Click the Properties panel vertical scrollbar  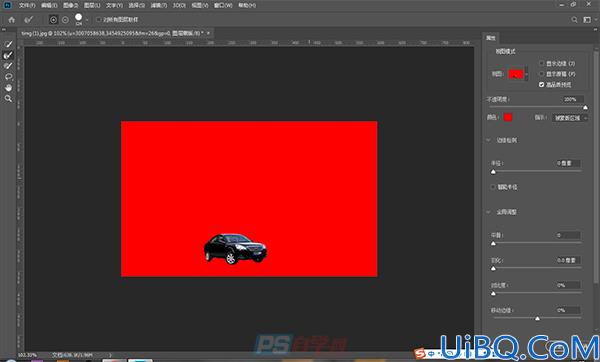[595, 167]
